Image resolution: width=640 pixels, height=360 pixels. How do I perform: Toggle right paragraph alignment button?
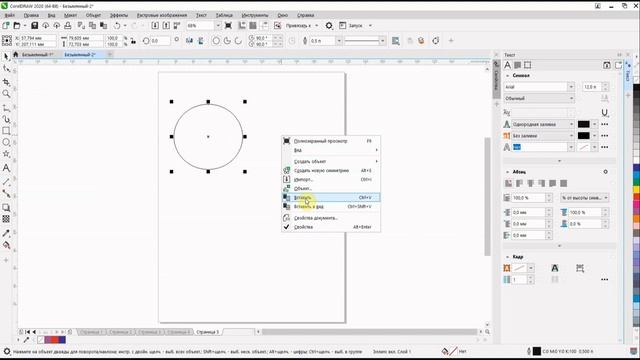tap(542, 183)
